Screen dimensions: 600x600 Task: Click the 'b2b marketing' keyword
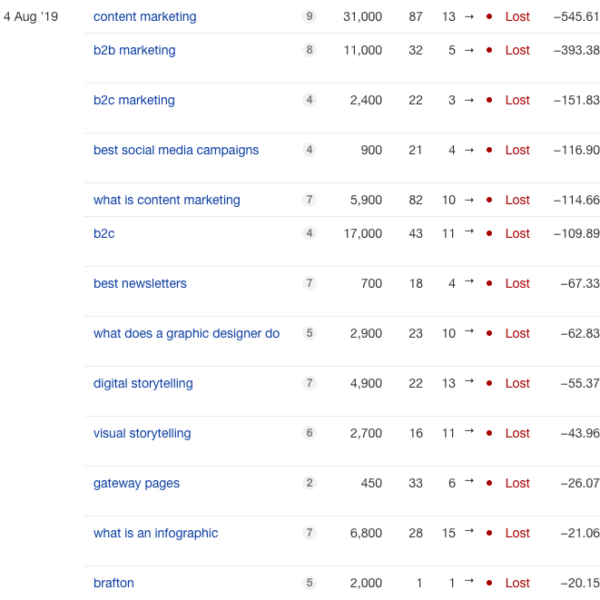click(134, 50)
